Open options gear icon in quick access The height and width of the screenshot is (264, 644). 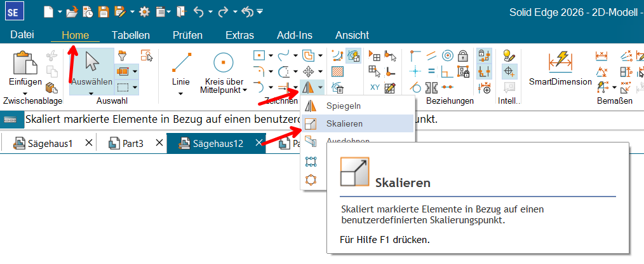[x=144, y=12]
